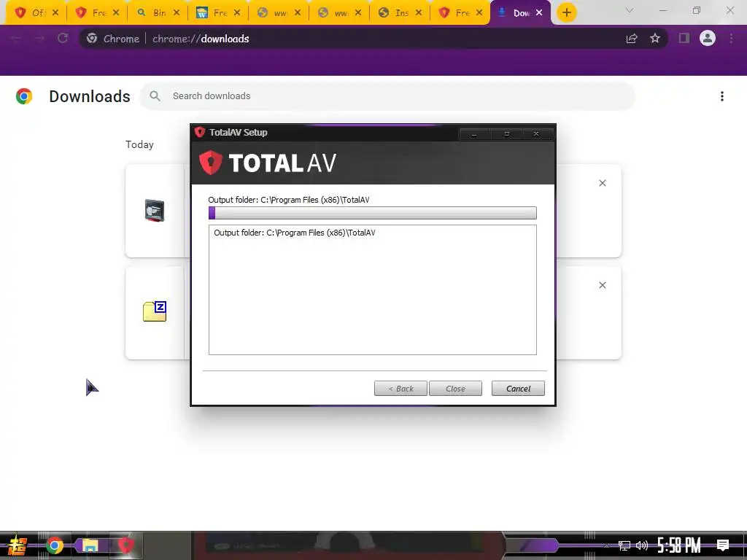Toggle the browser side panel
Screen dimensions: 747x560
point(684,39)
